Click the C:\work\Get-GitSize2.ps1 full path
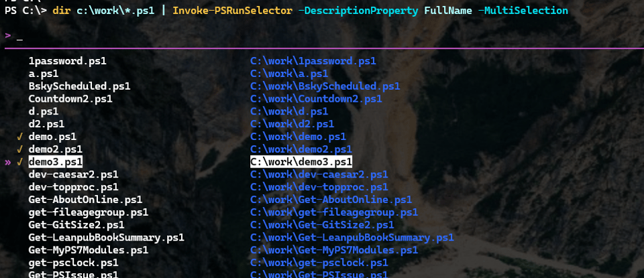644x278 pixels. (x=322, y=225)
